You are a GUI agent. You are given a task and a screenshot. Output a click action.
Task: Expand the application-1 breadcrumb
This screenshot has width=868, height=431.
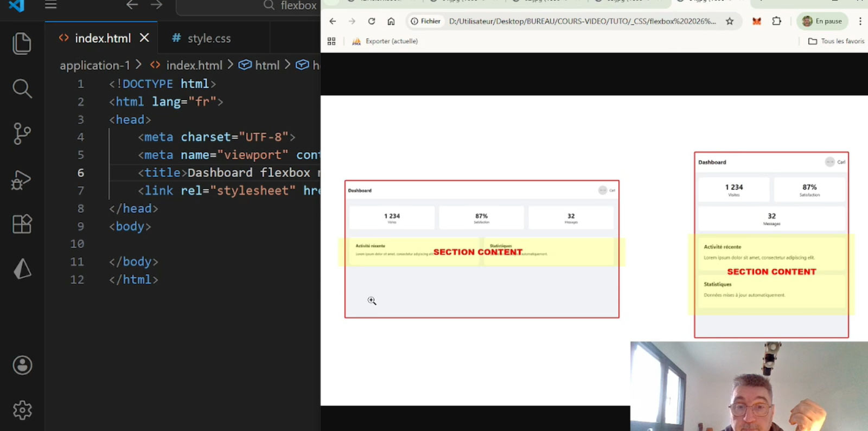(94, 66)
